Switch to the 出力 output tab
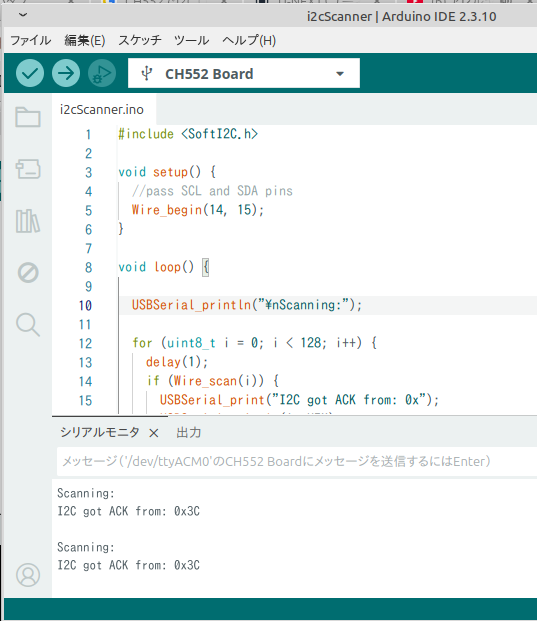Viewport: 537px width, 621px height. (x=189, y=432)
